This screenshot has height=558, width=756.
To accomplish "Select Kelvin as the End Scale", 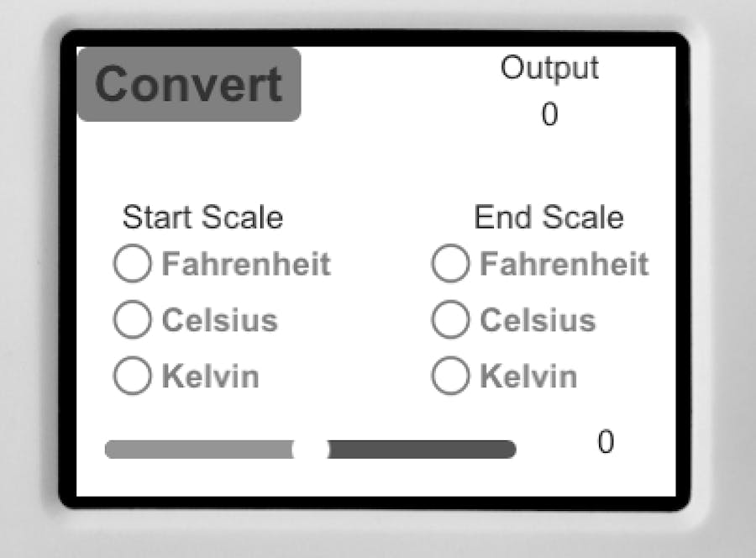I will tap(450, 376).
